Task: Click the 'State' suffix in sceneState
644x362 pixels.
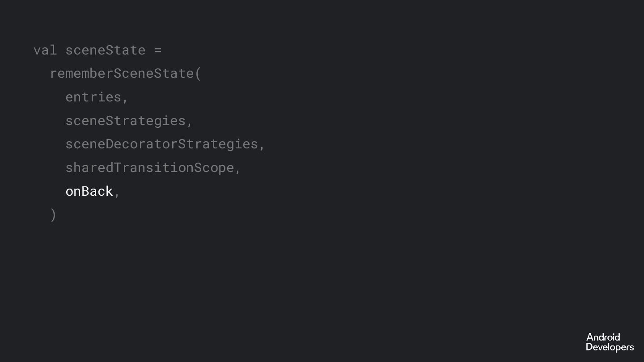Action: pos(126,50)
